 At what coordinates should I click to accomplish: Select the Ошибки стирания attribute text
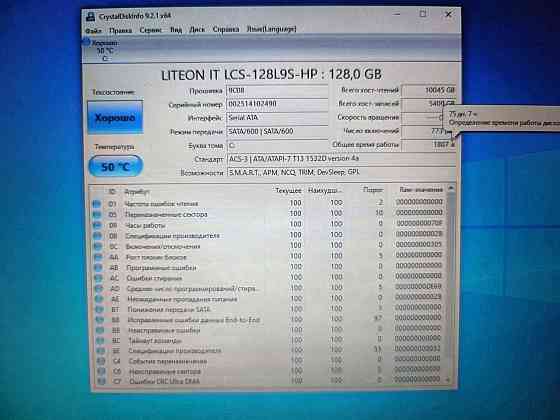click(x=154, y=278)
